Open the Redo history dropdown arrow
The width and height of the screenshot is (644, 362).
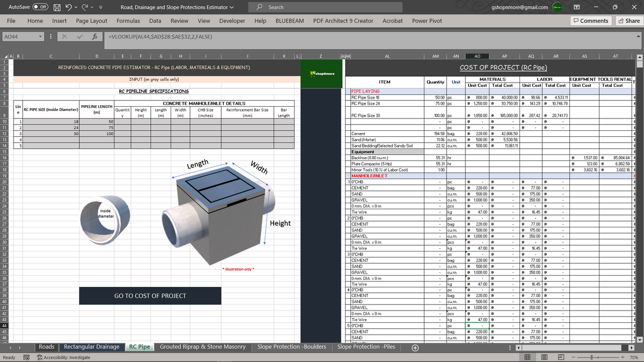(93, 8)
